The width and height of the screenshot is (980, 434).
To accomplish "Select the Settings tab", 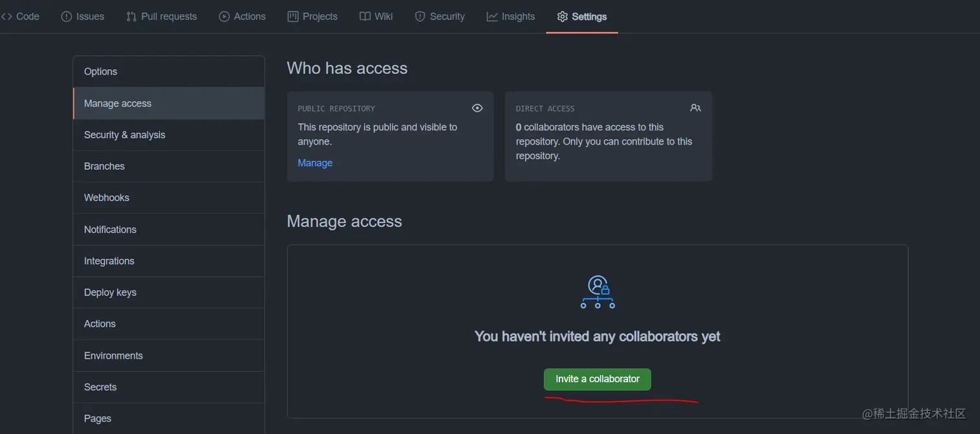I will tap(582, 16).
